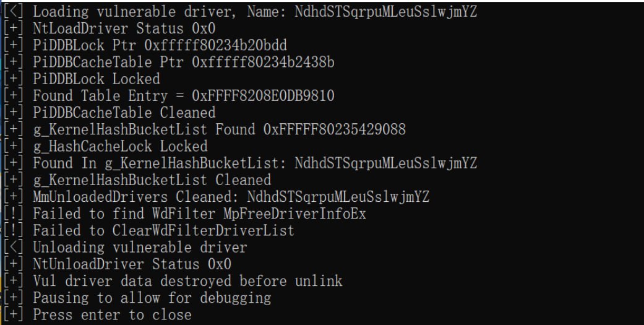Click the driver name in the first line

click(x=385, y=11)
